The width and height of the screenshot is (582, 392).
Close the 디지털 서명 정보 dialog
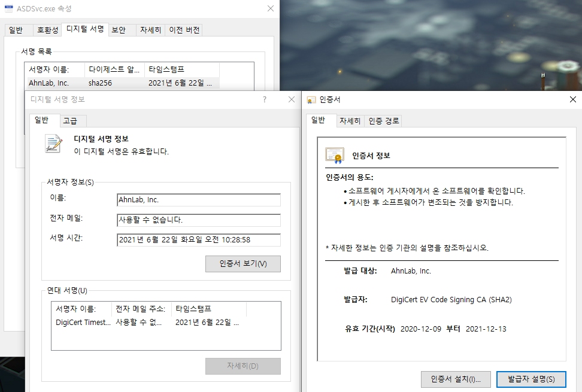click(292, 99)
